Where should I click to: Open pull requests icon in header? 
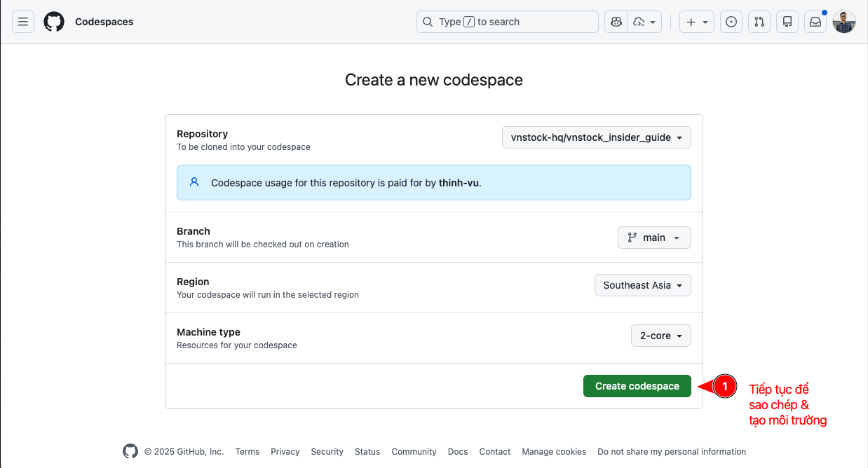(759, 22)
